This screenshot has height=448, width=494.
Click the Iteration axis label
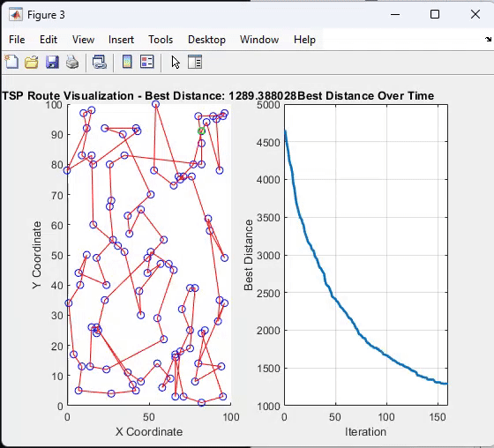pyautogui.click(x=366, y=431)
